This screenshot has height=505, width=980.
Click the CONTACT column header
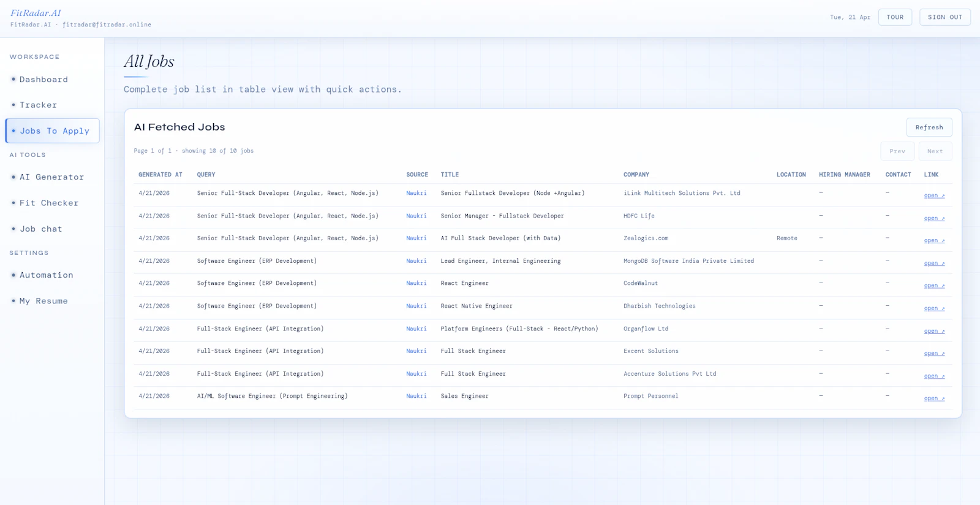click(898, 175)
